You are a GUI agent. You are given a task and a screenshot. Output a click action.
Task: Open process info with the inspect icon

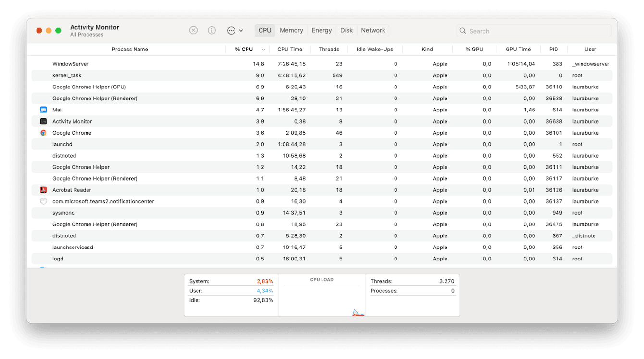(211, 30)
